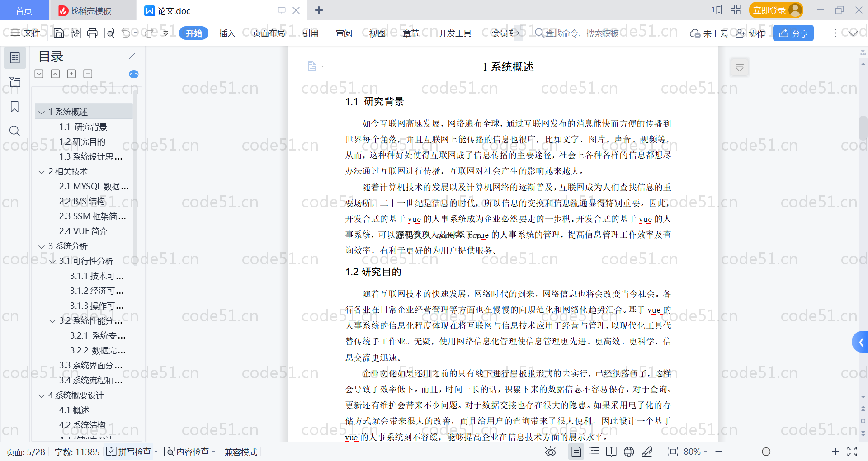Open the bookmark panel in sidebar
The image size is (868, 461).
point(14,107)
